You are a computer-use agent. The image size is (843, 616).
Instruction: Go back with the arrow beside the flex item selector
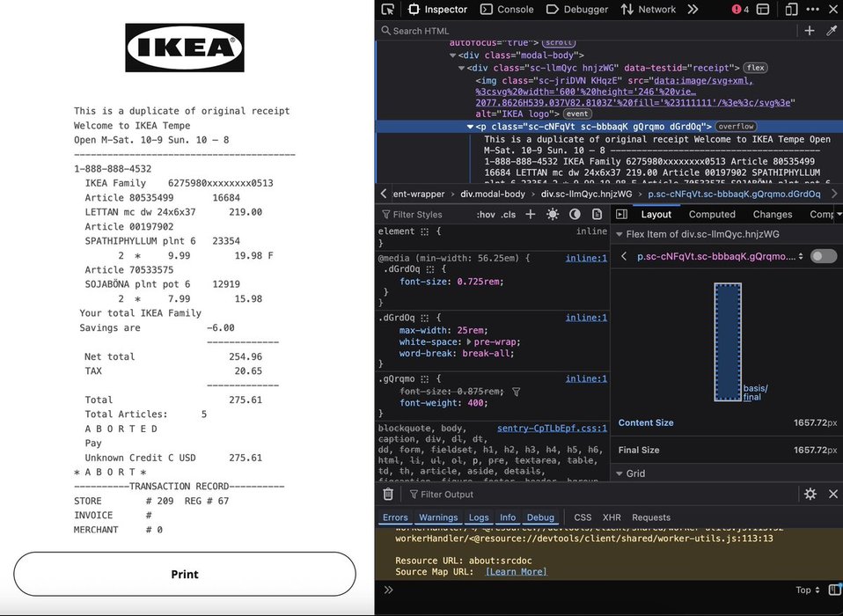tap(624, 256)
